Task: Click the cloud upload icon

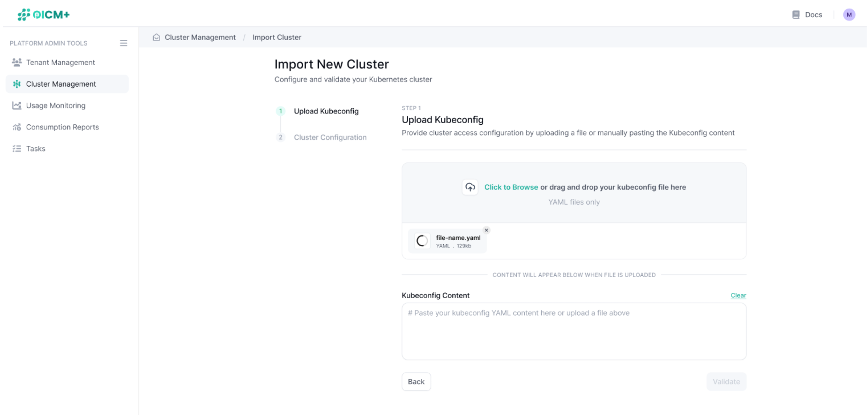Action: (x=470, y=187)
